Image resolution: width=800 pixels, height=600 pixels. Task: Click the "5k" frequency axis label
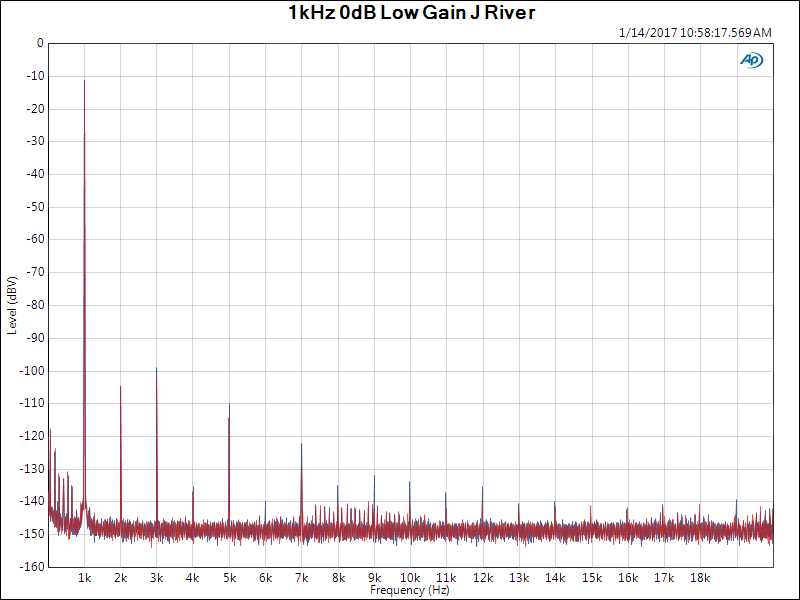230,578
